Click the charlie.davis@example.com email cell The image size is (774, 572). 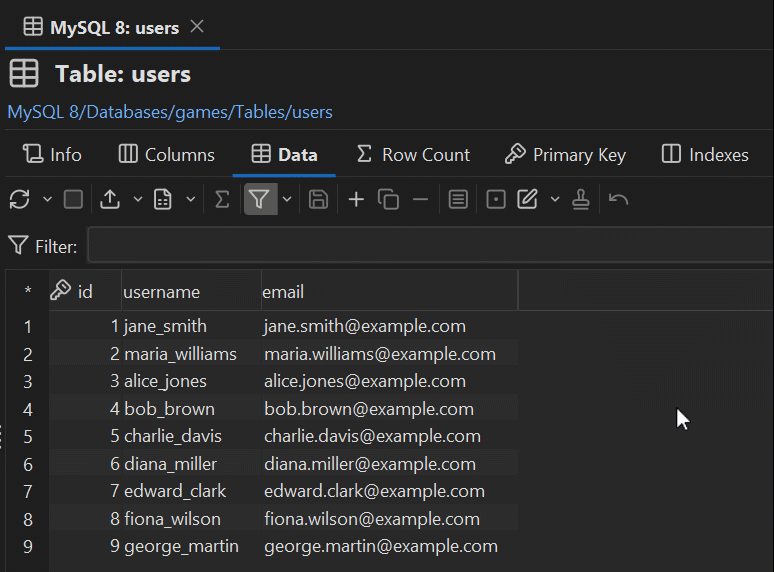pyautogui.click(x=389, y=436)
